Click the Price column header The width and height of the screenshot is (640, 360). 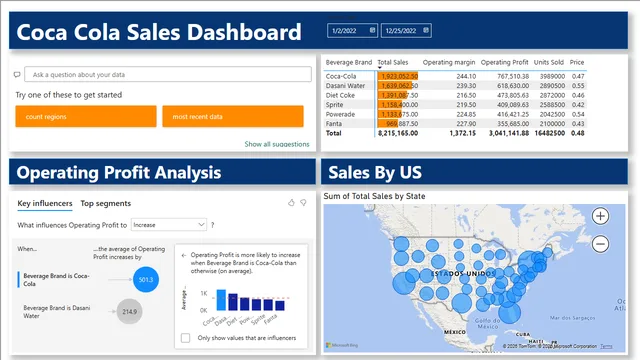(x=577, y=62)
